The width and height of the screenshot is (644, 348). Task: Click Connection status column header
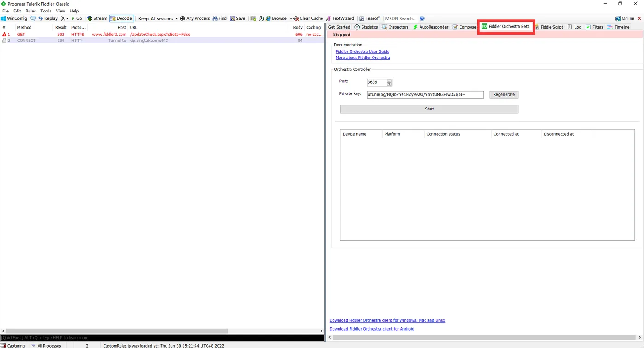(458, 134)
